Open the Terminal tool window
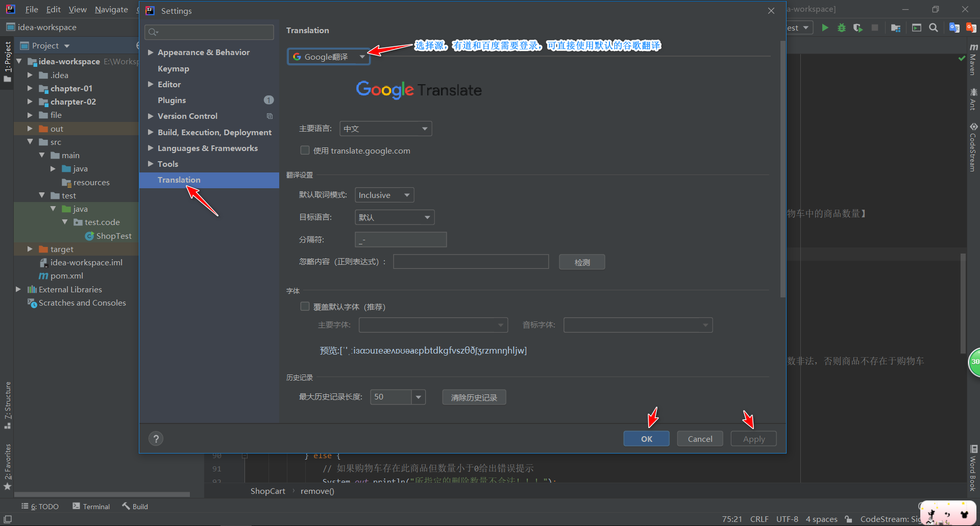This screenshot has height=526, width=980. click(x=91, y=506)
